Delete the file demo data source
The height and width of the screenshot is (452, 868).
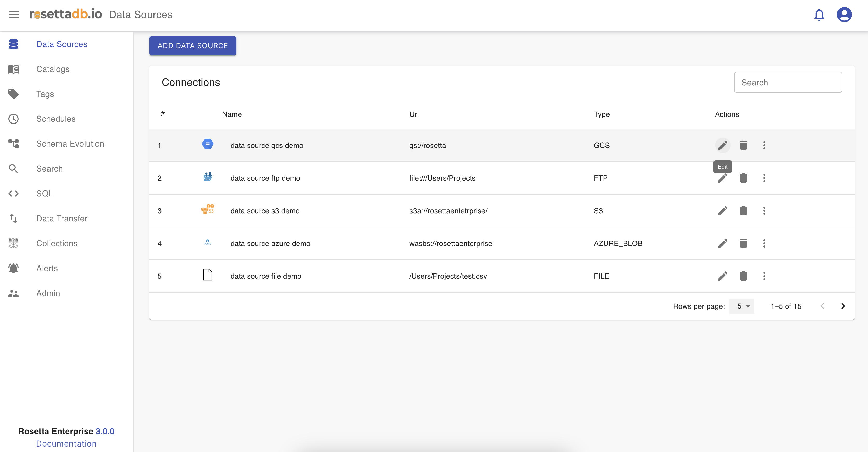click(x=743, y=276)
